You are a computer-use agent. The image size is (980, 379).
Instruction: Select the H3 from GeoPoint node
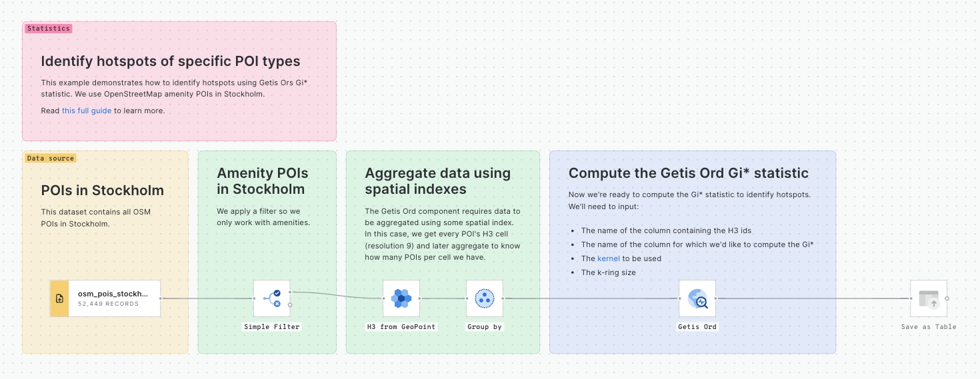coord(401,298)
